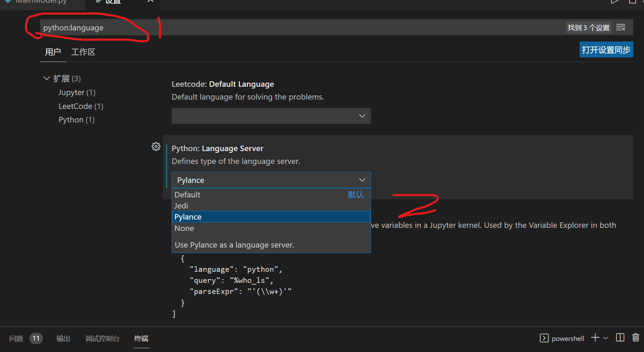Viewport: 644px width, 352px height.
Task: Select Jupyter (1) in the sidebar
Action: [x=77, y=92]
